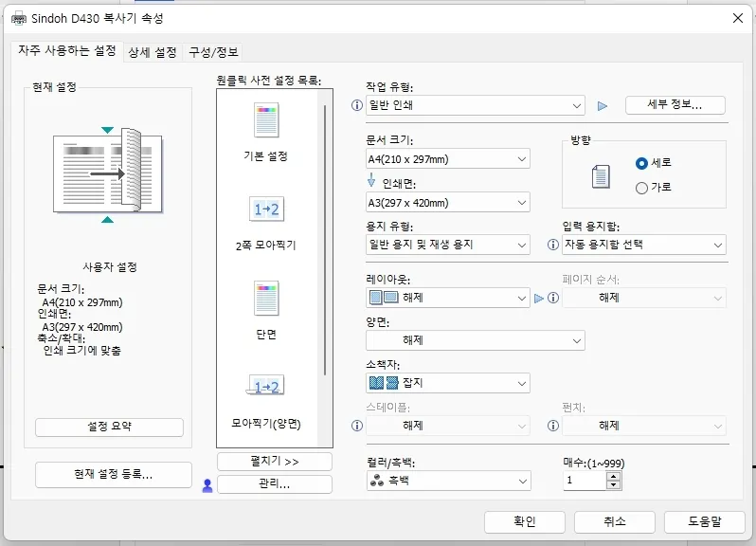Viewport: 756px width, 546px height.
Task: Select 세로 orientation radio button
Action: [x=641, y=163]
